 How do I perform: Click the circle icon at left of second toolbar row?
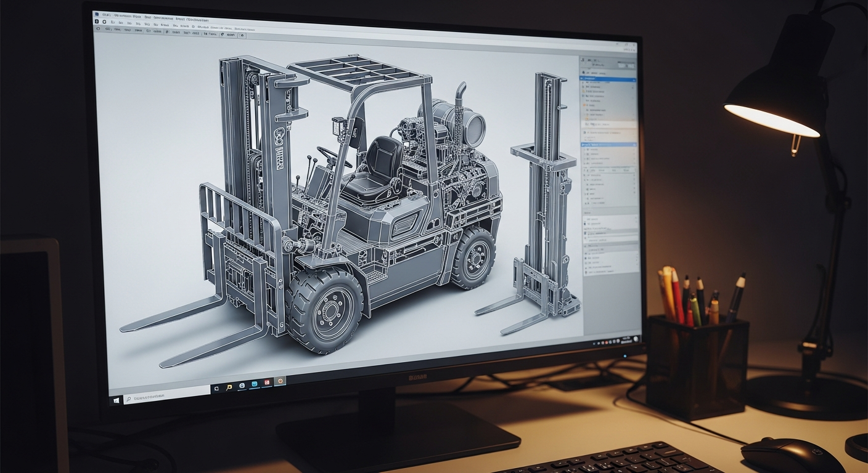point(97,28)
